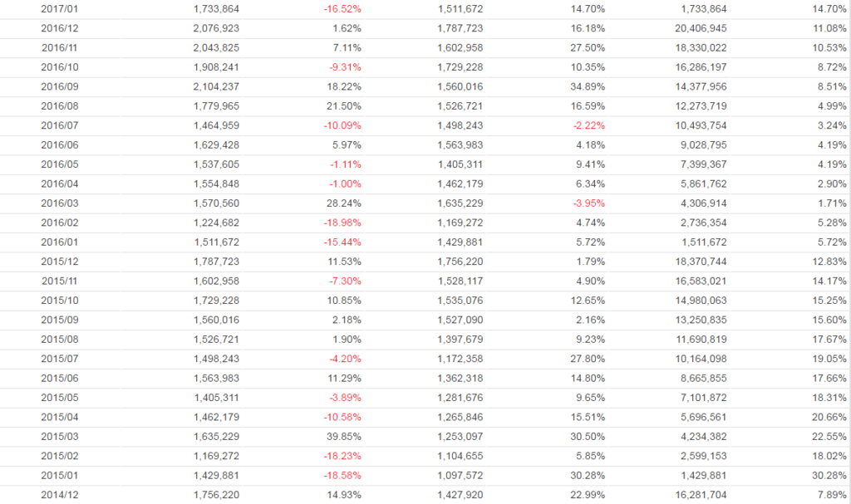Select the 34.89% percentage cell
Image resolution: width=851 pixels, height=504 pixels.
(x=587, y=86)
